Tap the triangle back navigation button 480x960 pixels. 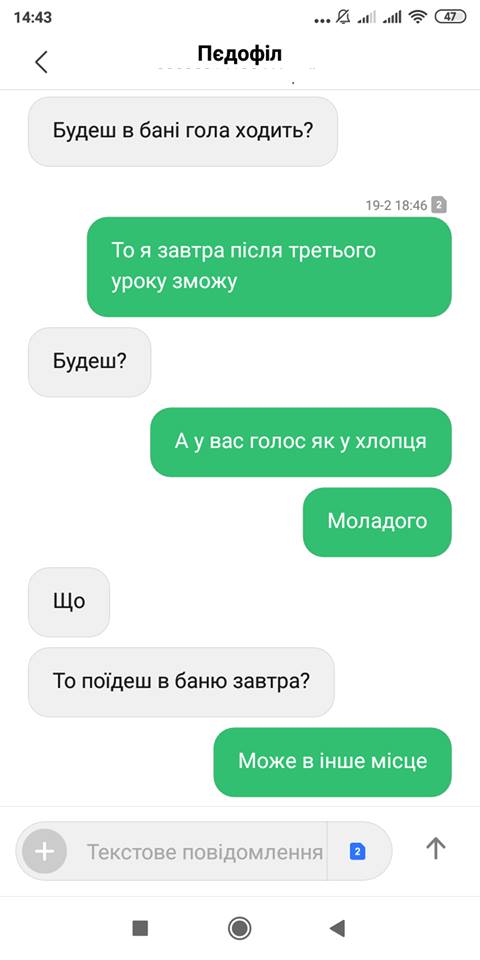[x=337, y=928]
